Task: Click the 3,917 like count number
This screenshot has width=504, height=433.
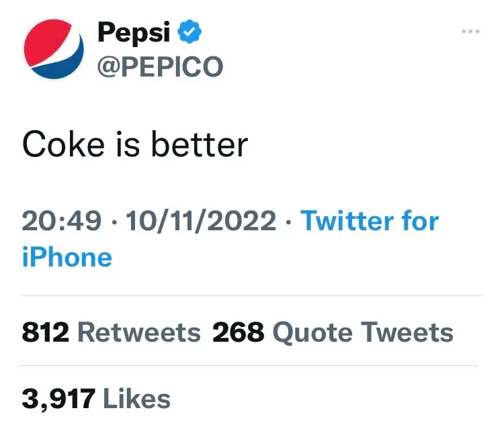Action: (x=58, y=399)
